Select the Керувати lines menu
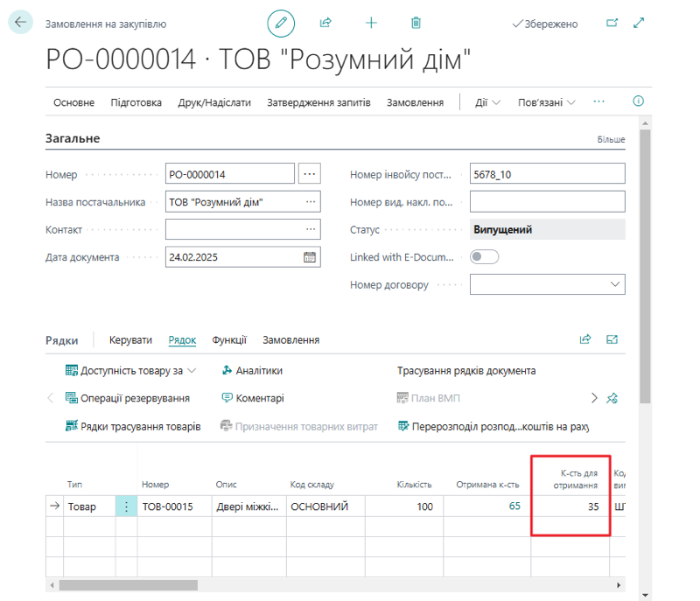700x601 pixels. point(130,340)
